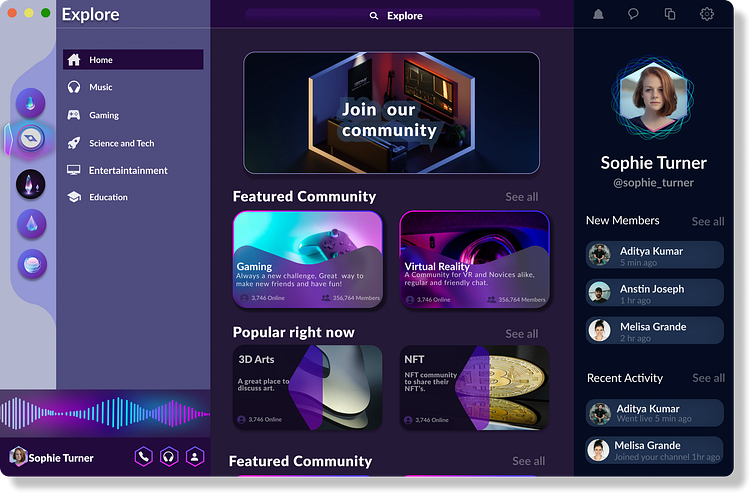This screenshot has width=752, height=495.
Task: Click Melisa Grande's avatar in New Members
Action: 599,330
